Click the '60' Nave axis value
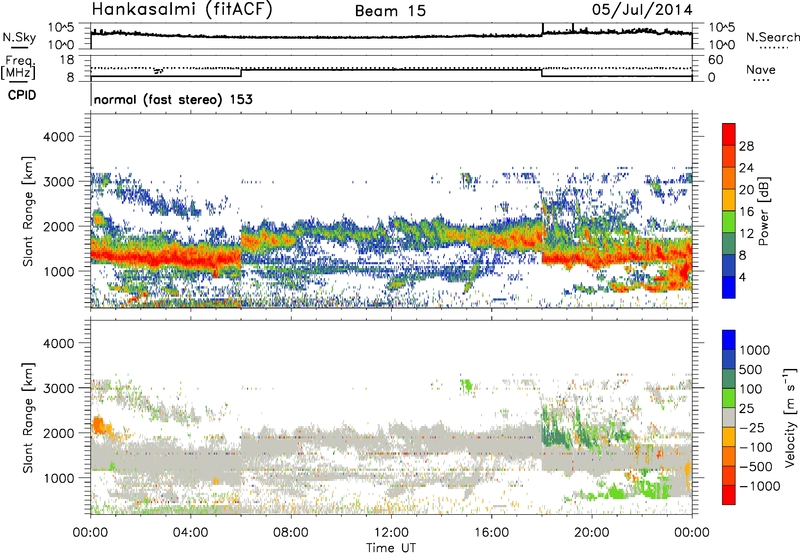This screenshot has height=554, width=800. click(715, 60)
